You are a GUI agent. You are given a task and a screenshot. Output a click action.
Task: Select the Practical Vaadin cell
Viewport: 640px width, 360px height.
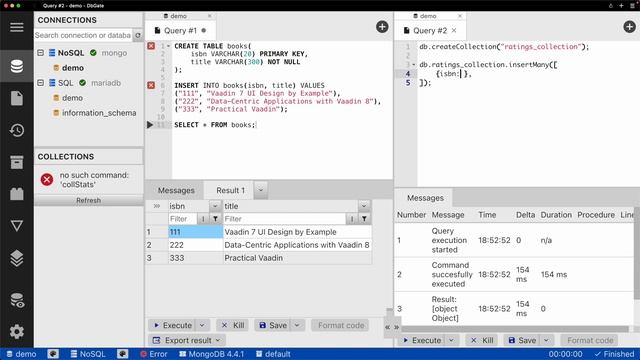pos(297,258)
